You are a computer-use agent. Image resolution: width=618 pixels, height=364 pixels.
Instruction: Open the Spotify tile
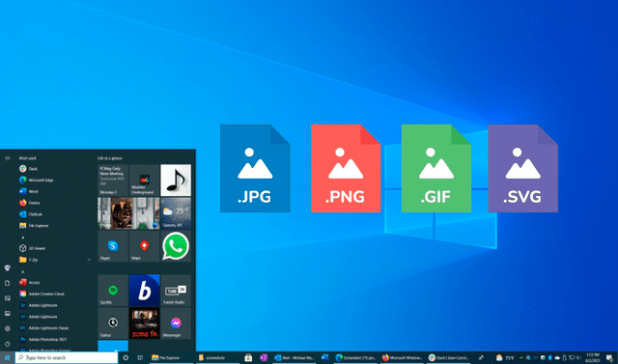pyautogui.click(x=113, y=291)
